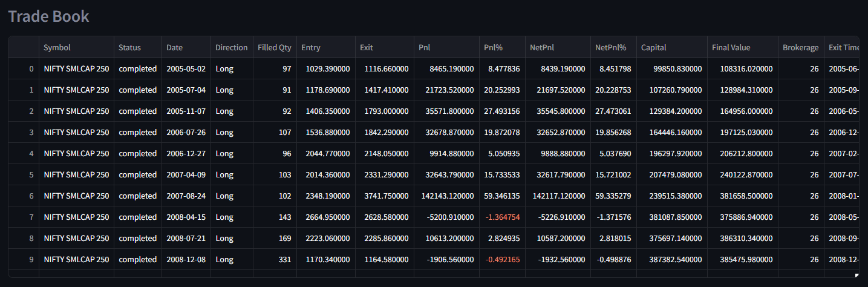Select row index 5 cell
Image resolution: width=868 pixels, height=287 pixels.
coord(24,175)
